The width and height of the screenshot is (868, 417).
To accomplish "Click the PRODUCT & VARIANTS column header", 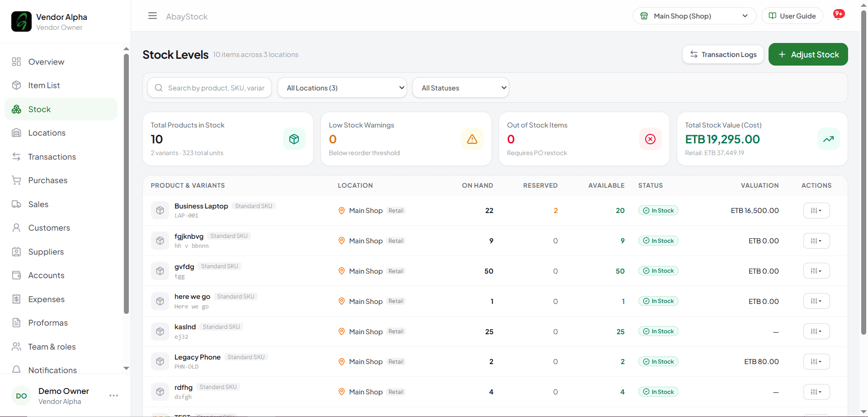I will [188, 185].
